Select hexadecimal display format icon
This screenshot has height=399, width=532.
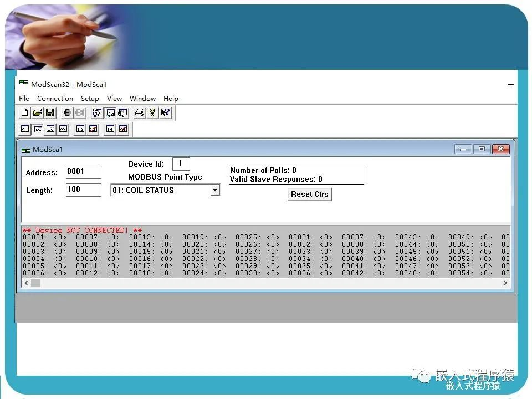[63, 129]
